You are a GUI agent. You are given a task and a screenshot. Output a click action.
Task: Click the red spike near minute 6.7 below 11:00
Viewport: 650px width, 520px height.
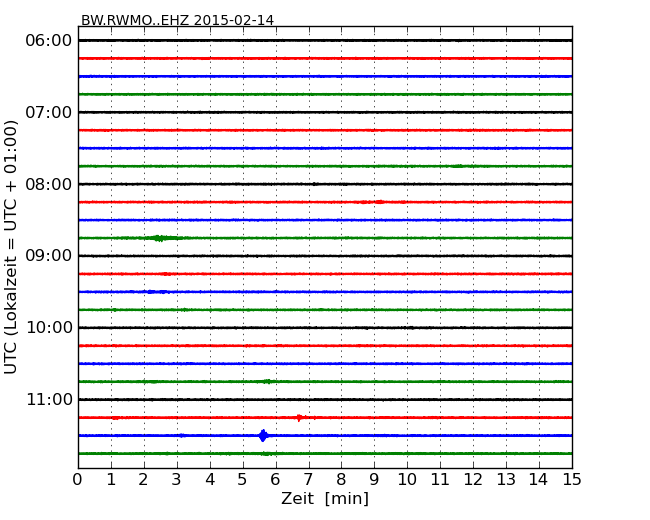[299, 418]
